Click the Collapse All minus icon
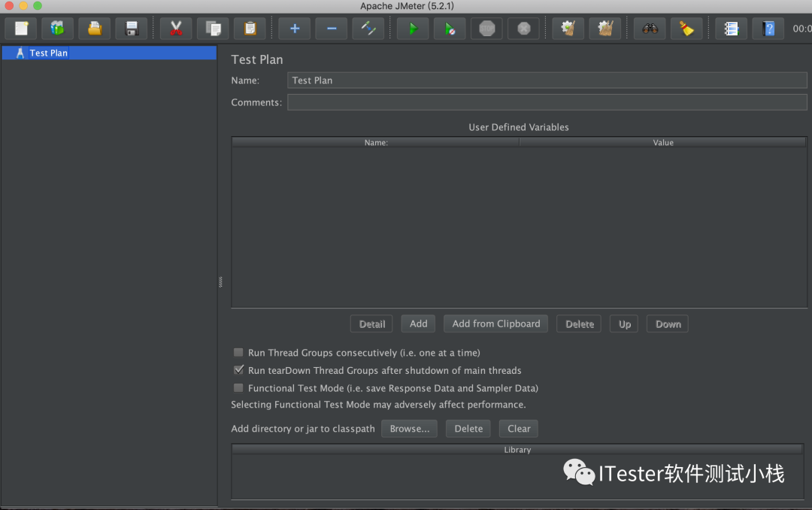The image size is (812, 510). pos(332,29)
